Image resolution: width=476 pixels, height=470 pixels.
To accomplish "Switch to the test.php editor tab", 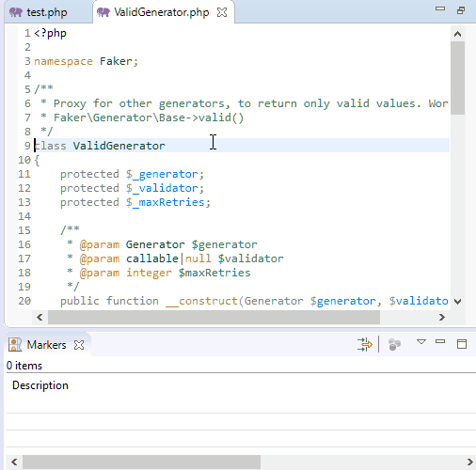I will pos(47,12).
